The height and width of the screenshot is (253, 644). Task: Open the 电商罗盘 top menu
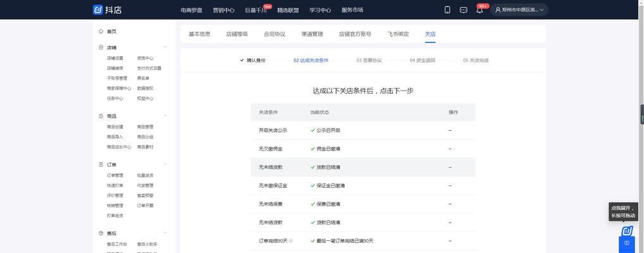tap(191, 10)
